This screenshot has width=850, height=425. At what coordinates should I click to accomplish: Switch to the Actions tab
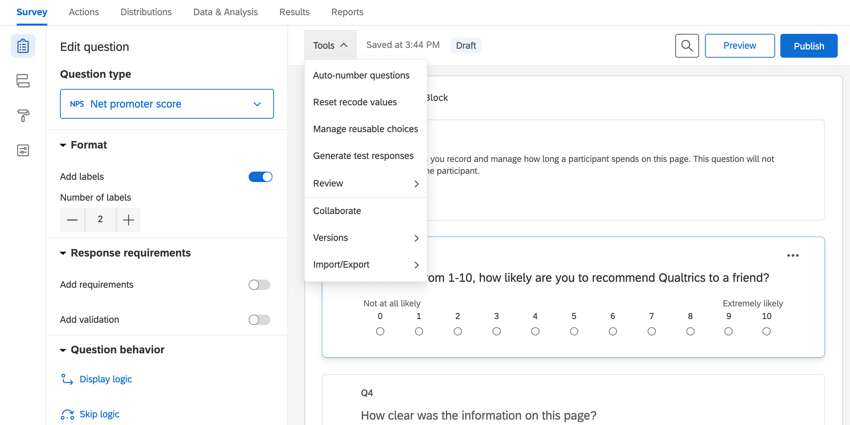[84, 12]
